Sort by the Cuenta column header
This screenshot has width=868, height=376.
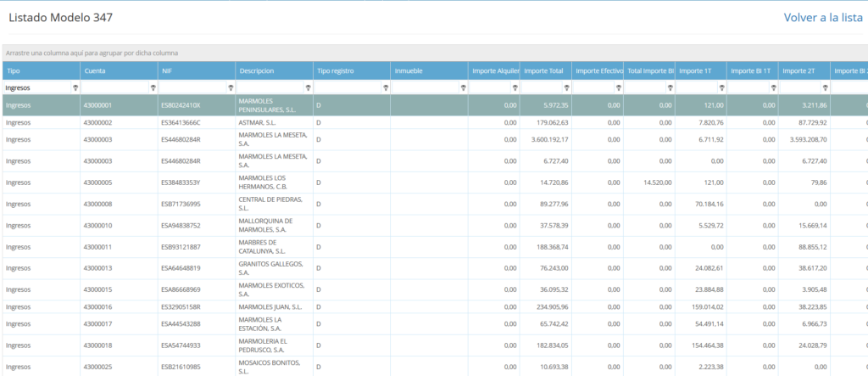(118, 70)
